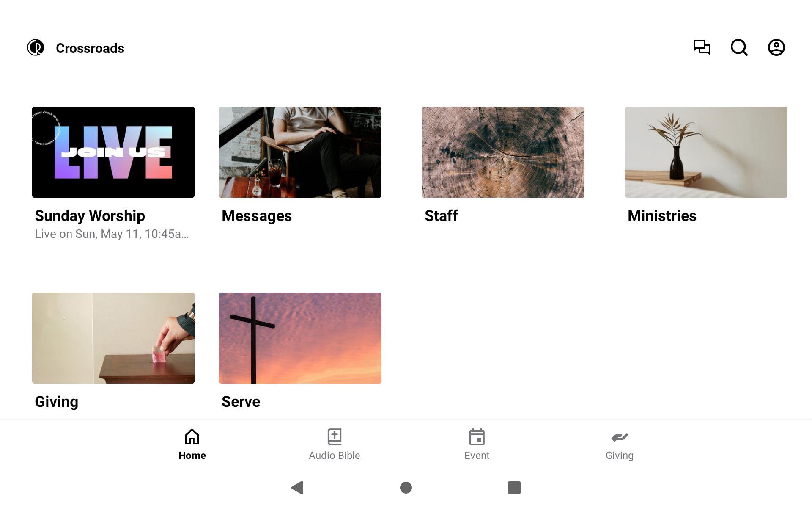Open the Ministries vase thumbnail

pyautogui.click(x=706, y=152)
